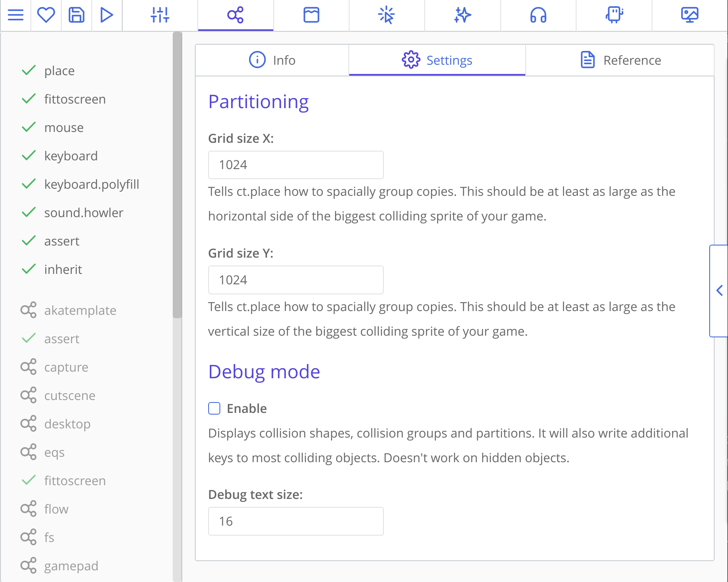Click the Grid size X field
This screenshot has width=728, height=582.
[296, 165]
